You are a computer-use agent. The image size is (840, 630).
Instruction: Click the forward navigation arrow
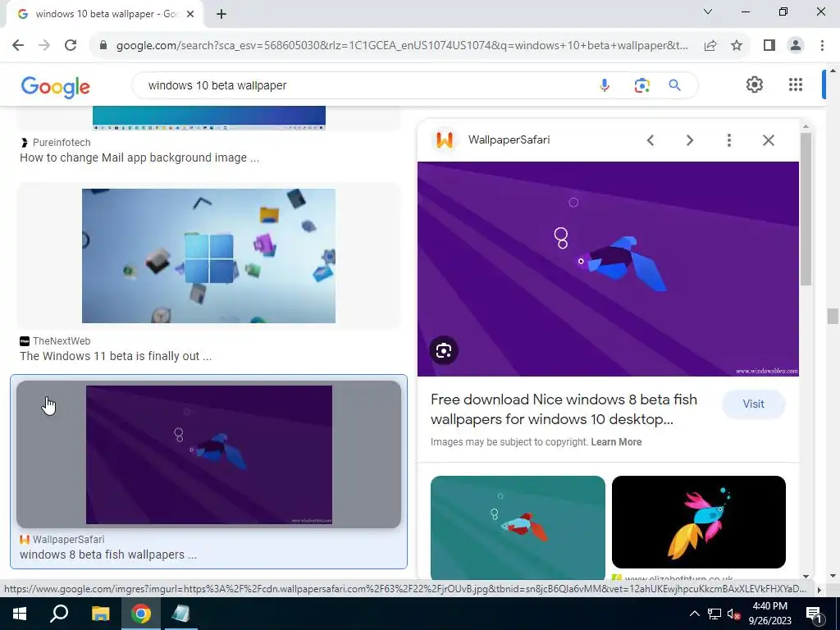[44, 46]
